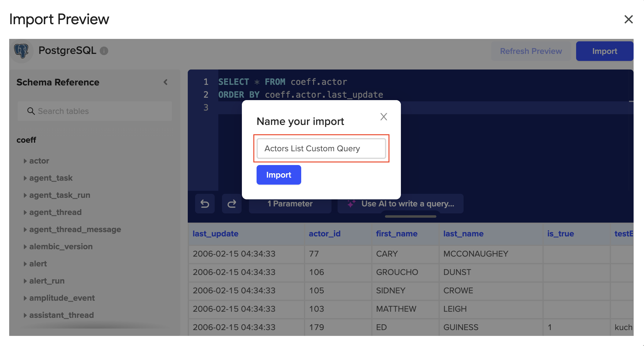The height and width of the screenshot is (346, 644).
Task: Expand the amplitude_event table node
Action: (x=25, y=298)
